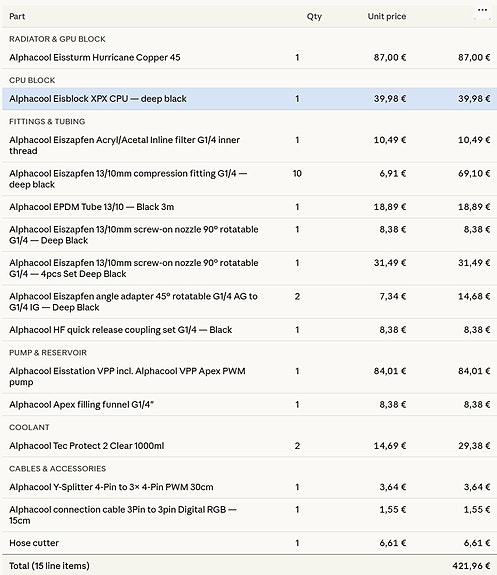The image size is (497, 575).
Task: Click the Y-Splitter 4-Pin PWM 30cm item
Action: tap(111, 487)
